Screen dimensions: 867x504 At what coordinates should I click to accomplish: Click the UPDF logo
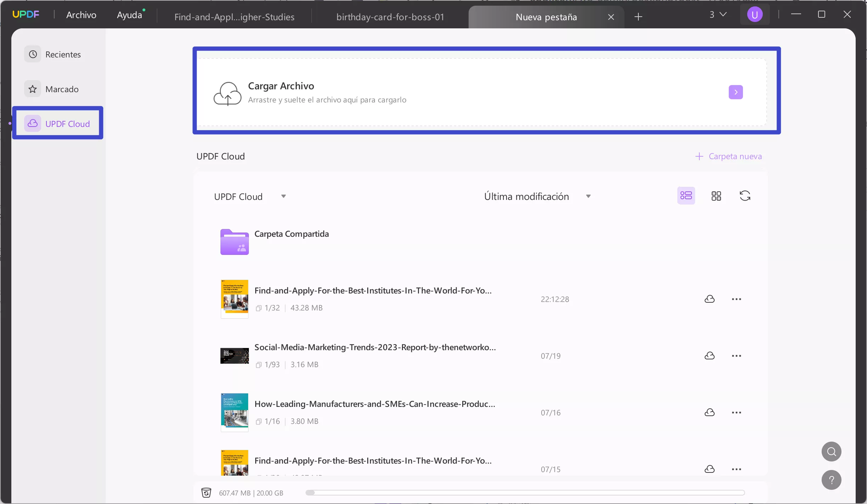point(26,14)
